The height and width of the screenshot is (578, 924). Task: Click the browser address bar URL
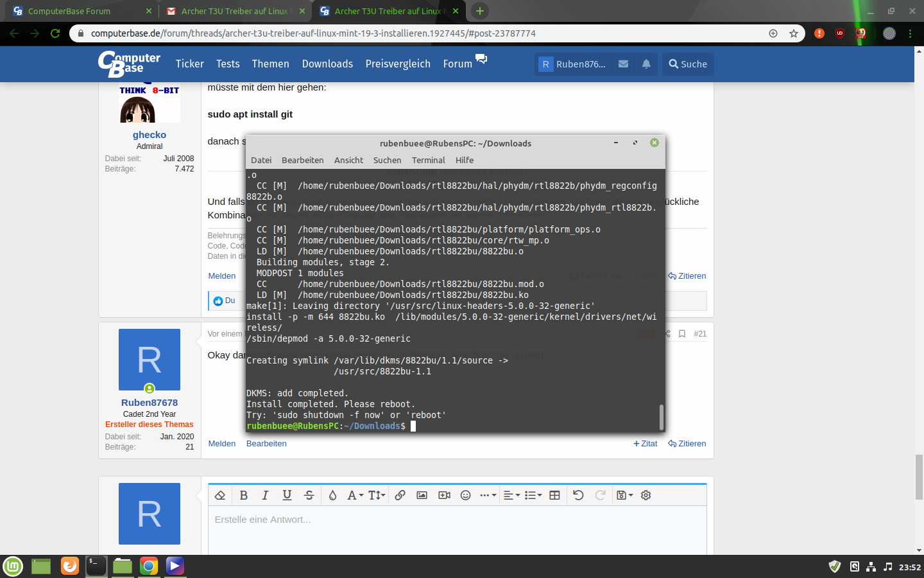pos(313,33)
